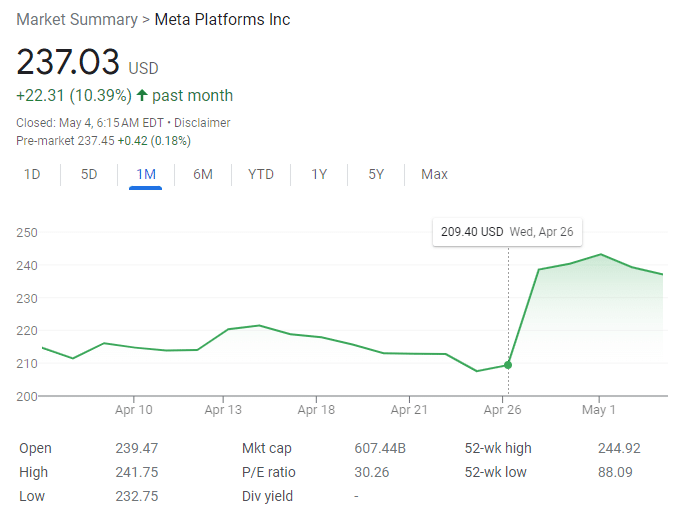683x514 pixels.
Task: Select the active 1M range tab
Action: (145, 174)
